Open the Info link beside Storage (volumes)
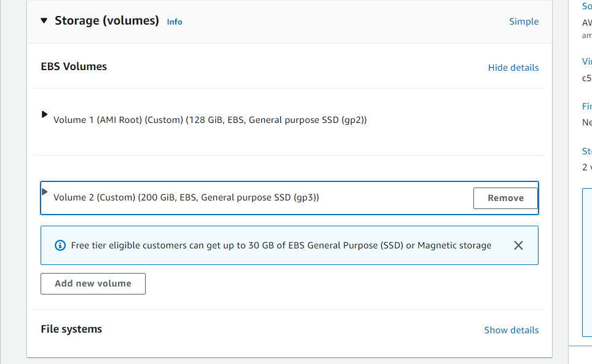592x364 pixels. [175, 22]
